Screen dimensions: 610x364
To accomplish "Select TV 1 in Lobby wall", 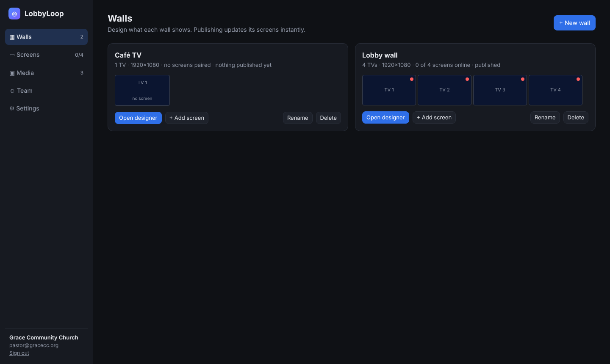I will pyautogui.click(x=389, y=90).
